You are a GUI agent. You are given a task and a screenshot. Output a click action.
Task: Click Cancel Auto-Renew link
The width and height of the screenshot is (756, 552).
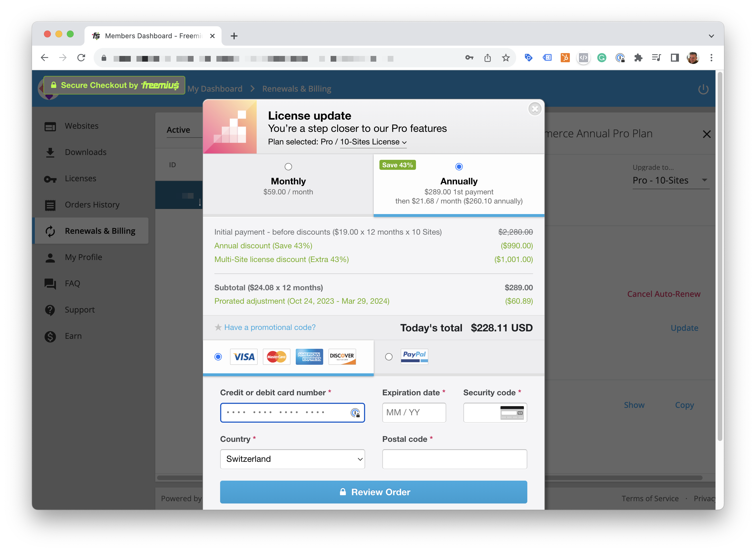pyautogui.click(x=663, y=294)
